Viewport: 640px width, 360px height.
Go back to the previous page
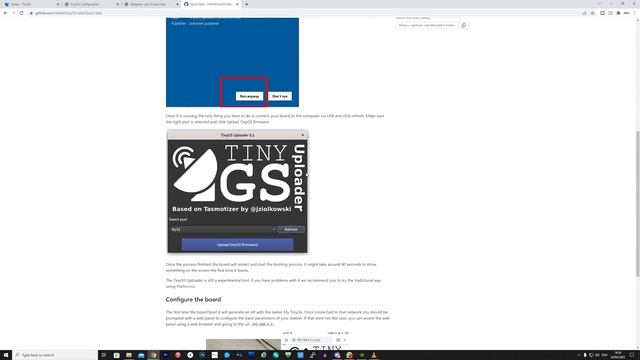(5, 13)
